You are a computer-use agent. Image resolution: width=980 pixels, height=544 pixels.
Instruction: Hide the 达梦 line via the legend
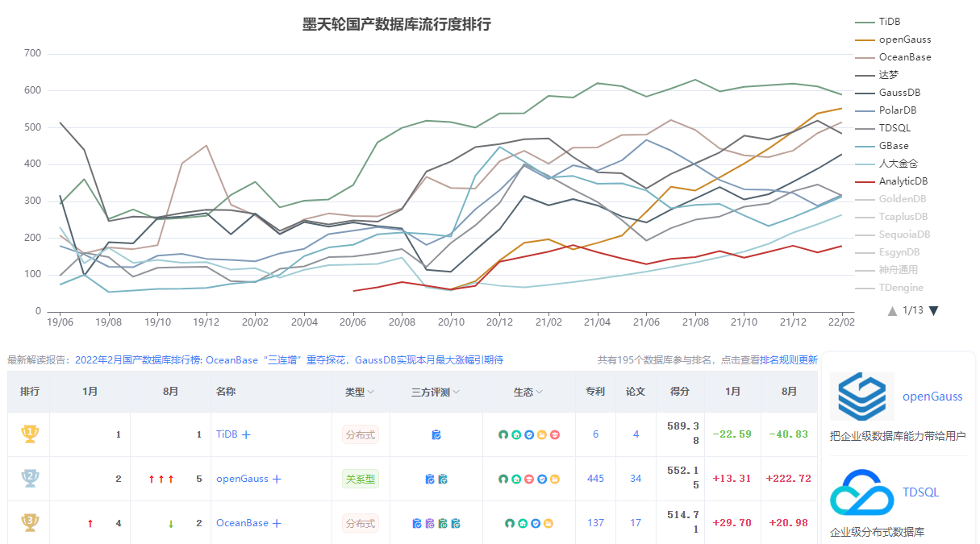click(877, 75)
